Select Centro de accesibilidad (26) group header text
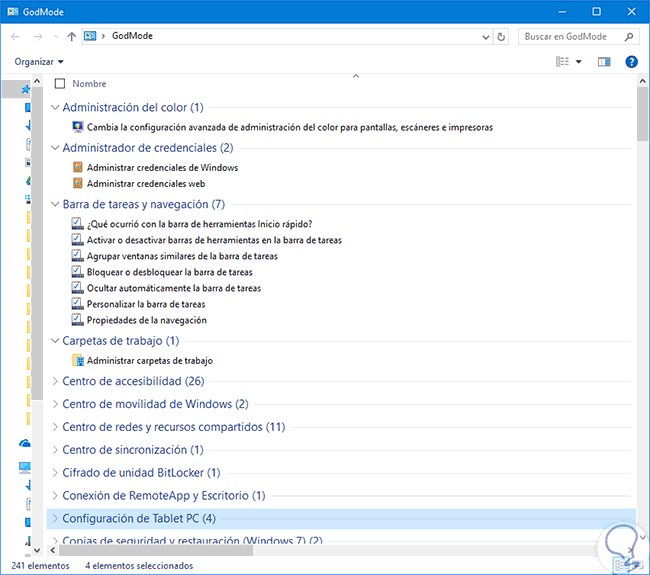 click(133, 381)
